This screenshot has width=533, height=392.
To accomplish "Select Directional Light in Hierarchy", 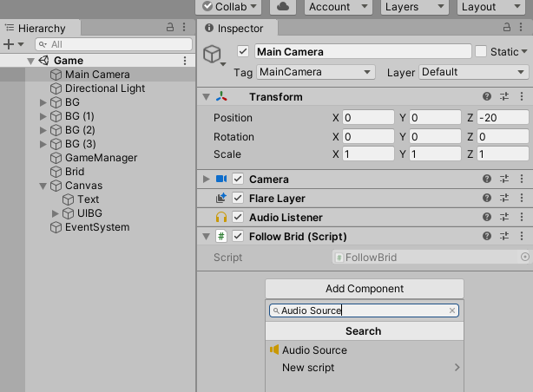I will point(105,88).
